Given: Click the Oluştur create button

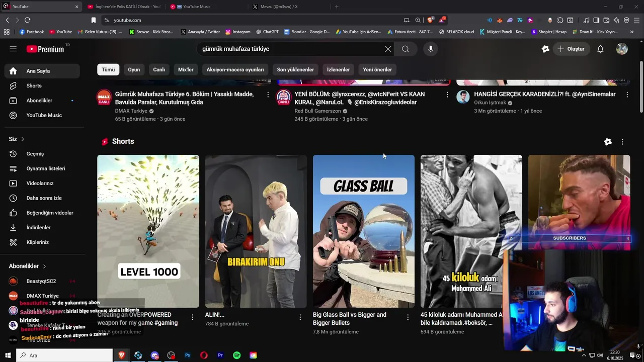Looking at the screenshot, I should pyautogui.click(x=571, y=49).
